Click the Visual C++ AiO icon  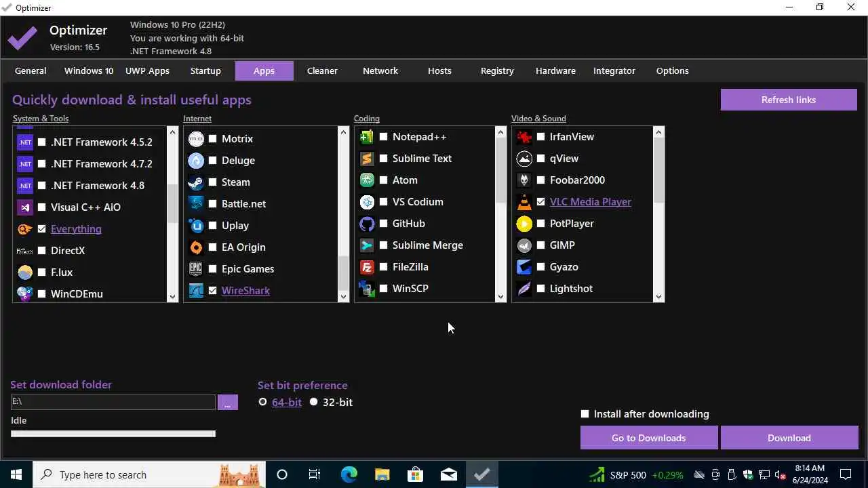25,207
